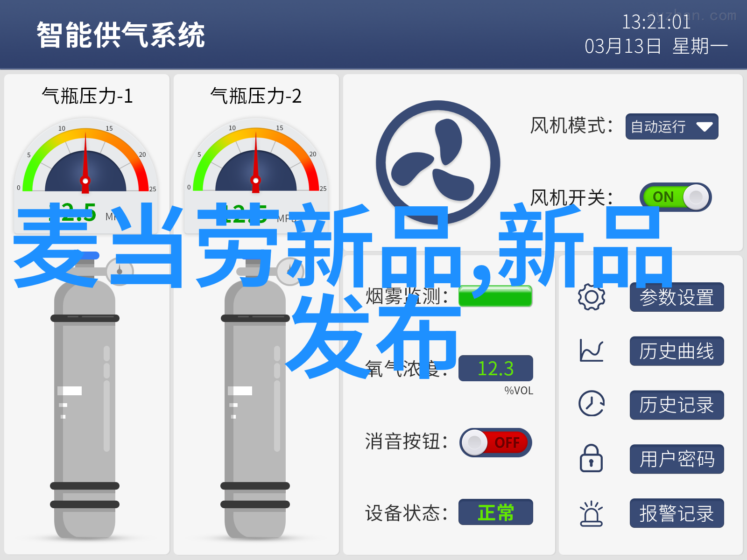Click the clock icon beside 历史记录
The image size is (747, 560).
[x=592, y=404]
